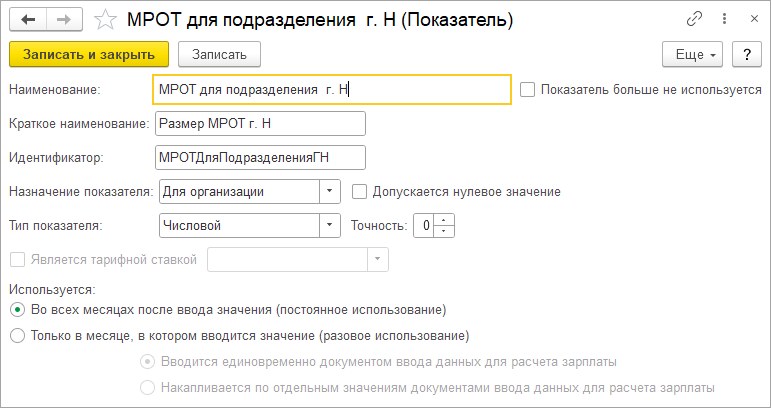Click the back arrow navigation icon
This screenshot has width=771, height=408.
click(x=29, y=20)
